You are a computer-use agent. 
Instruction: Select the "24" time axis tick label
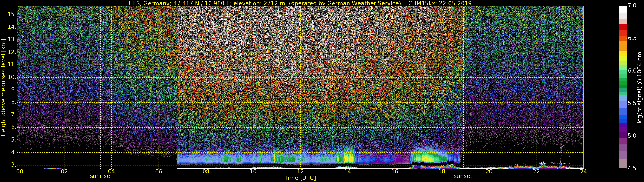tap(583, 172)
